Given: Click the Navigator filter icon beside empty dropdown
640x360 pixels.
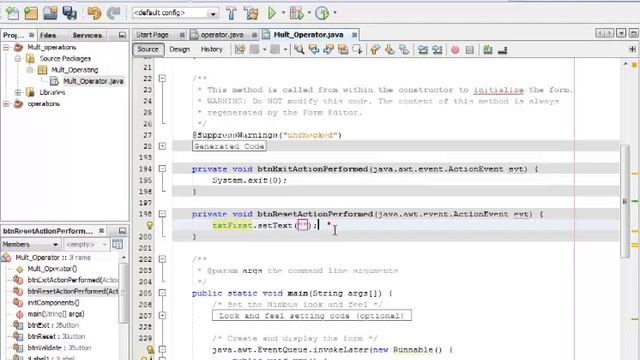Looking at the screenshot, I should coord(118,244).
